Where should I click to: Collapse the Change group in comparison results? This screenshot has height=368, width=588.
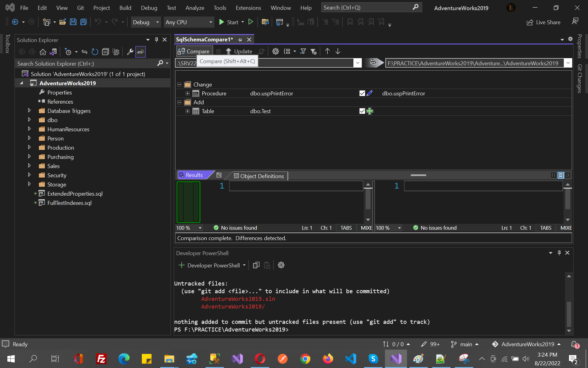tap(179, 84)
